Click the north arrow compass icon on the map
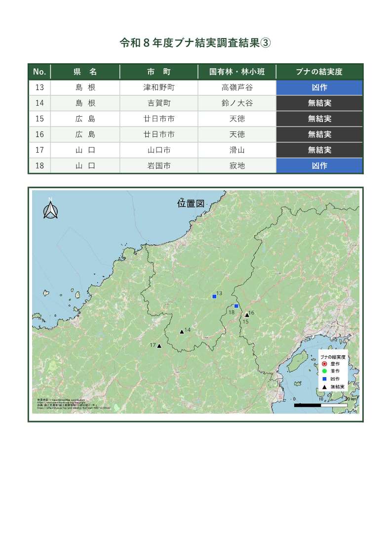The width and height of the screenshot is (392, 555). [x=50, y=209]
